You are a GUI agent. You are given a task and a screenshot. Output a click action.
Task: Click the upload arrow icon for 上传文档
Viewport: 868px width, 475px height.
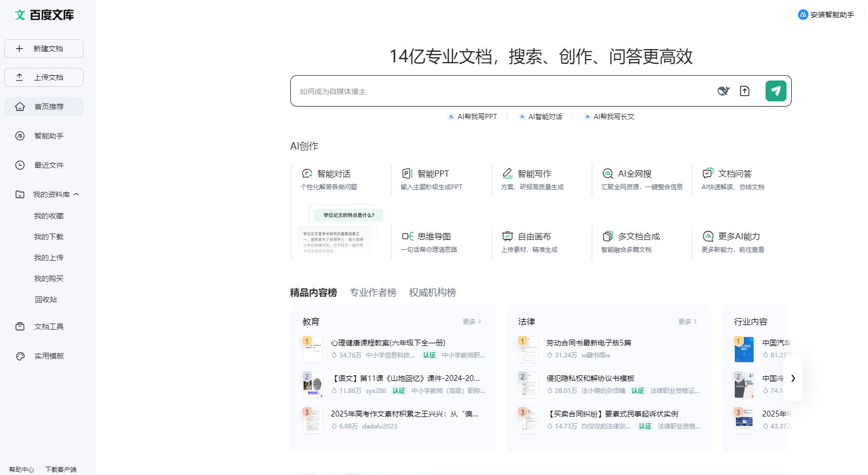coord(19,77)
